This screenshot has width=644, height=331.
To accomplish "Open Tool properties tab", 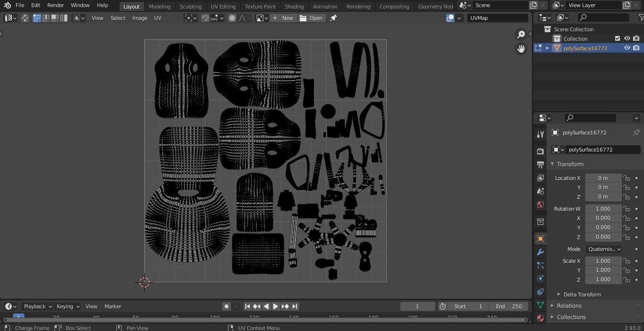I will 540,134.
